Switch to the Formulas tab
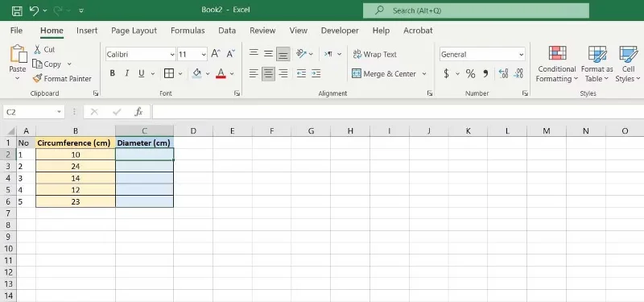The width and height of the screenshot is (644, 302). 188,31
